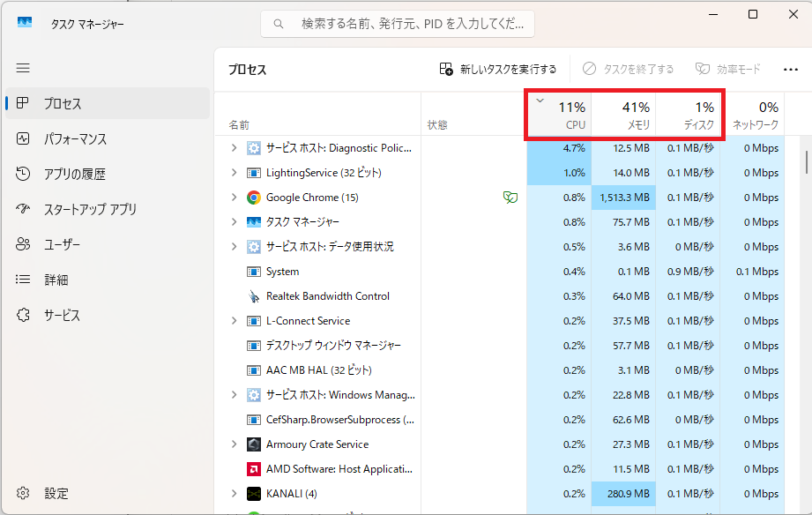Click KANALI's 280.9 MB memory cell
The height and width of the screenshot is (515, 812).
click(623, 494)
